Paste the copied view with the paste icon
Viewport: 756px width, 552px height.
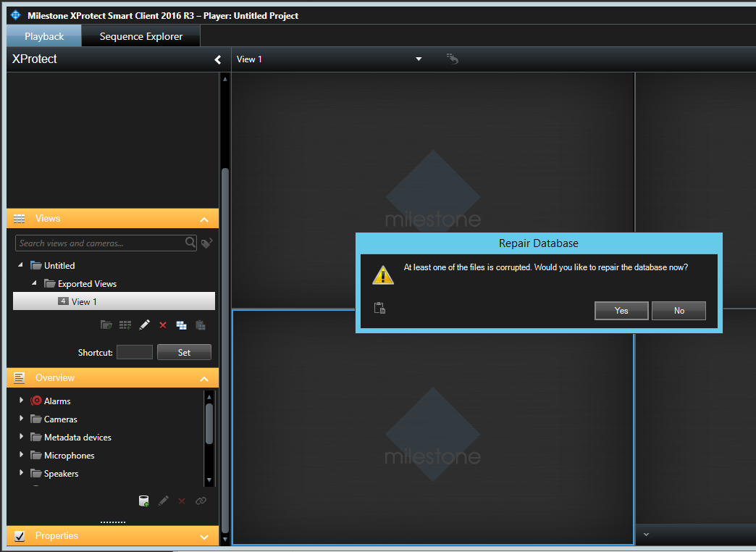201,325
